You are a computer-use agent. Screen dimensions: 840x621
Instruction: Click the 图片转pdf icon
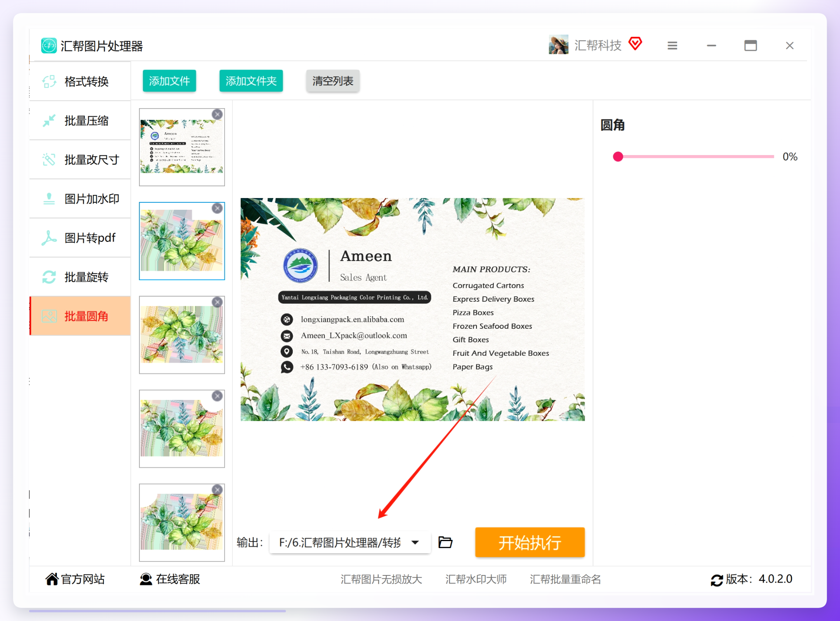coord(49,238)
